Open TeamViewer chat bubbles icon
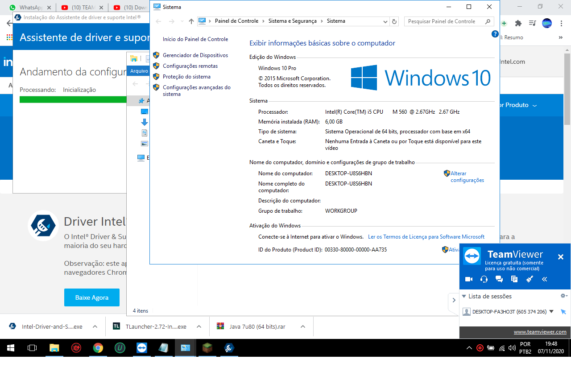 [499, 279]
